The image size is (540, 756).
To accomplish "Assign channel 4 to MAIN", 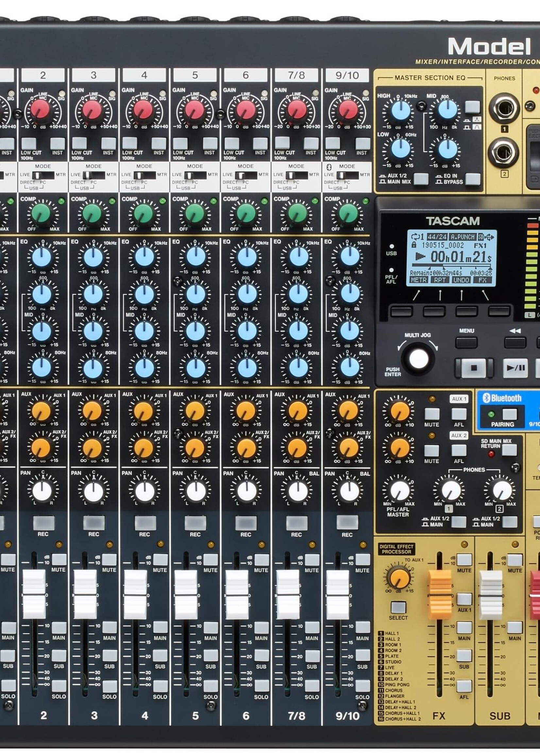I will pos(160,627).
